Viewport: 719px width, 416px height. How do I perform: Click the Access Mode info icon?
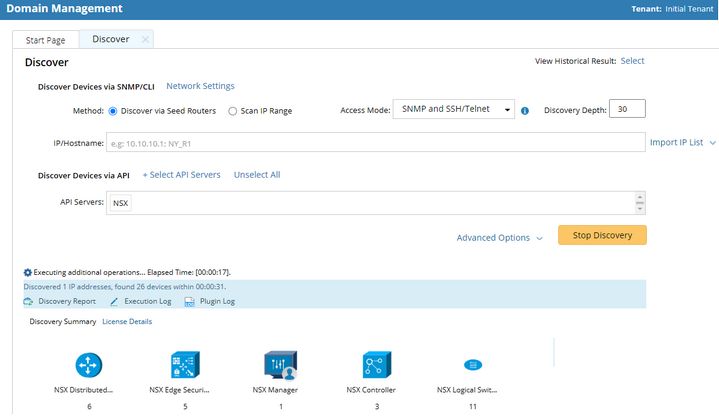click(525, 111)
